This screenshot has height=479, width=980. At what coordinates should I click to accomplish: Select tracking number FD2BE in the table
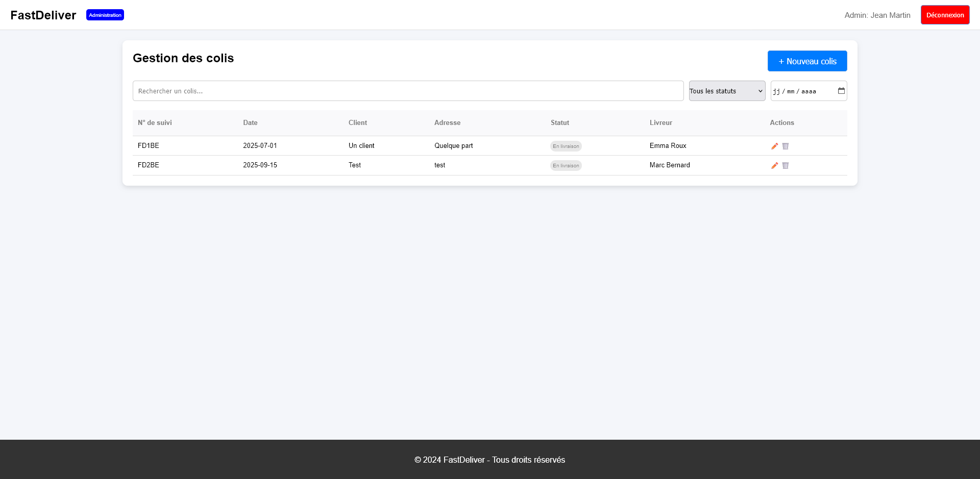(148, 165)
